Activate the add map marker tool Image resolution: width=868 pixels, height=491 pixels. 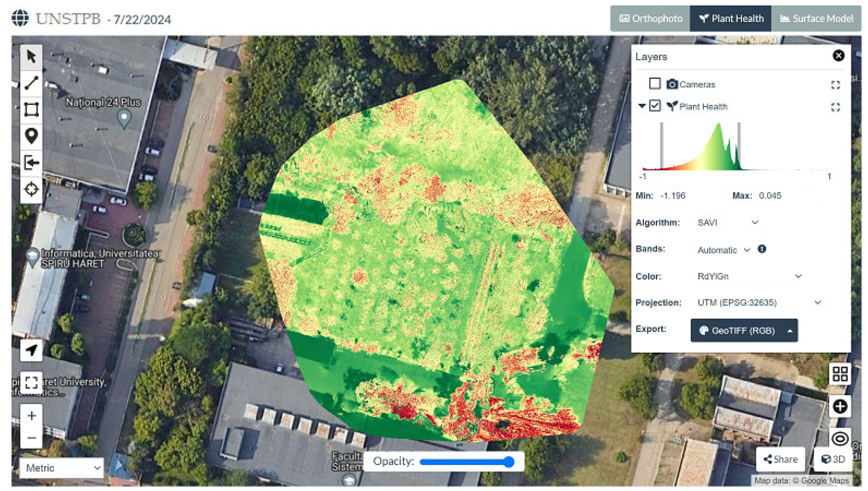pyautogui.click(x=31, y=136)
